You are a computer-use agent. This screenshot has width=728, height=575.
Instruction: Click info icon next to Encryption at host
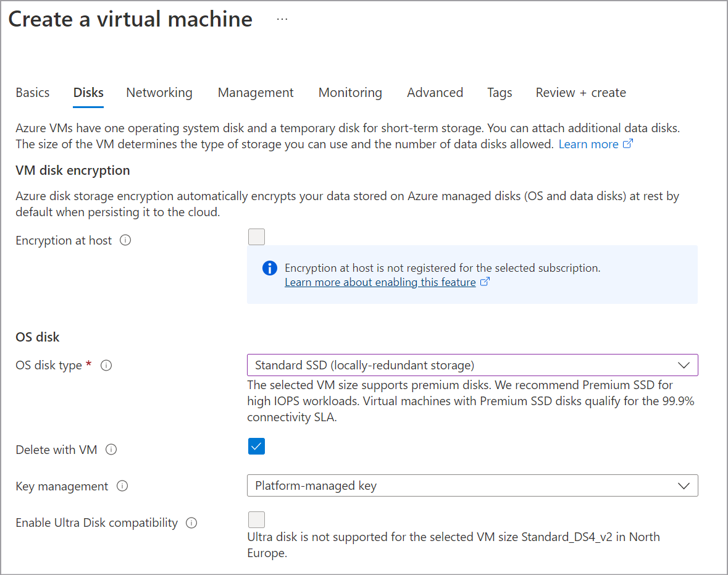[125, 241]
